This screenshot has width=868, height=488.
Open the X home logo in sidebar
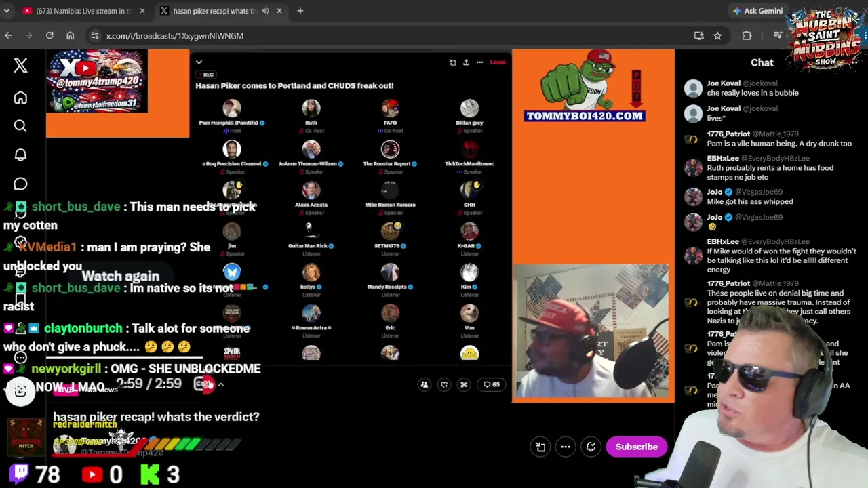click(x=20, y=65)
